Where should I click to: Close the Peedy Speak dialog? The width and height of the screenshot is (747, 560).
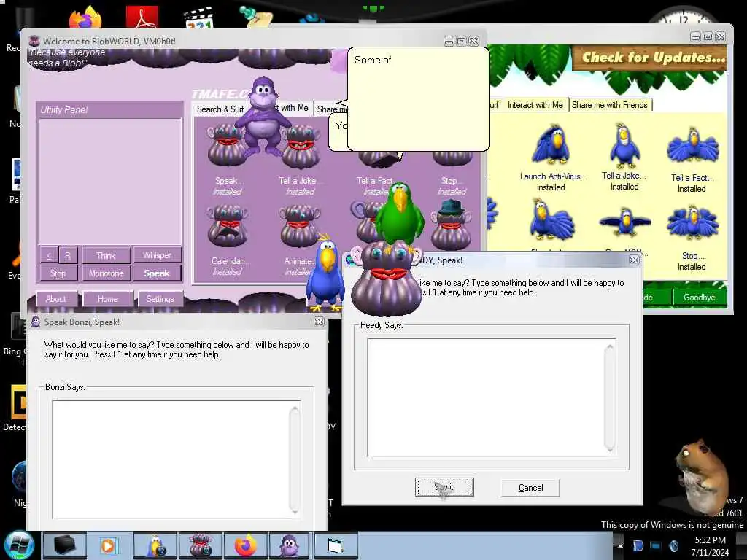[634, 260]
